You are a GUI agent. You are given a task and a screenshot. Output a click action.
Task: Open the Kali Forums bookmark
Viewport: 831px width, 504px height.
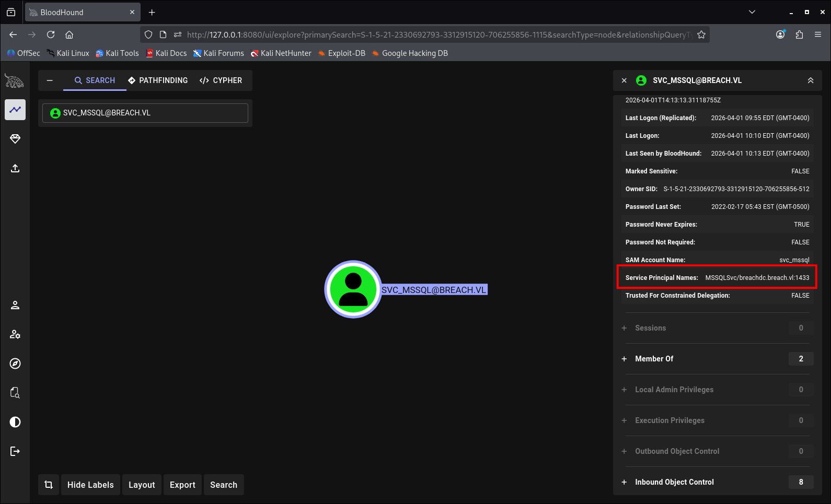point(218,53)
